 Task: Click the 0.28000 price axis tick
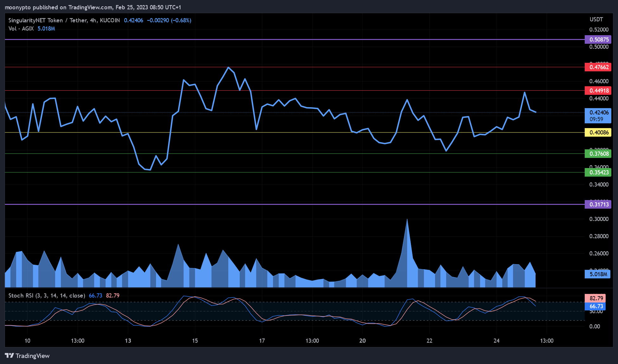(x=599, y=236)
